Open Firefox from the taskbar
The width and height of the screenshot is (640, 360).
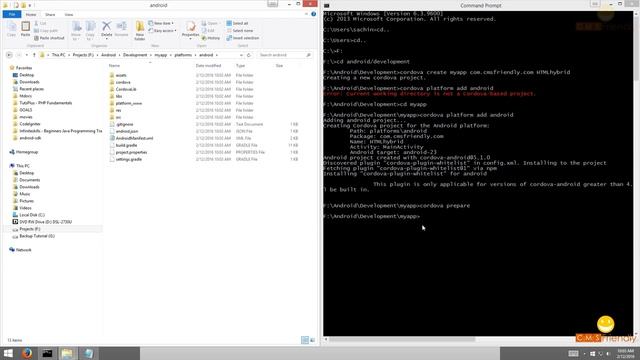[27, 353]
